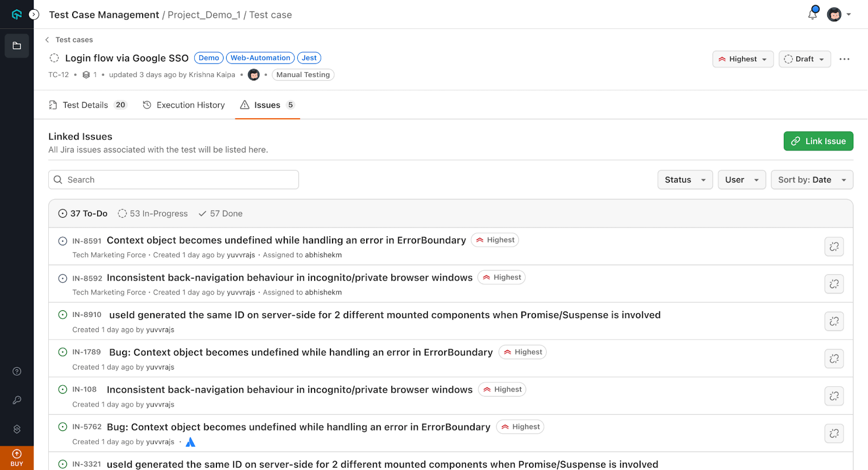The image size is (868, 470).
Task: Click the green status icon of IN-5762
Action: click(63, 427)
